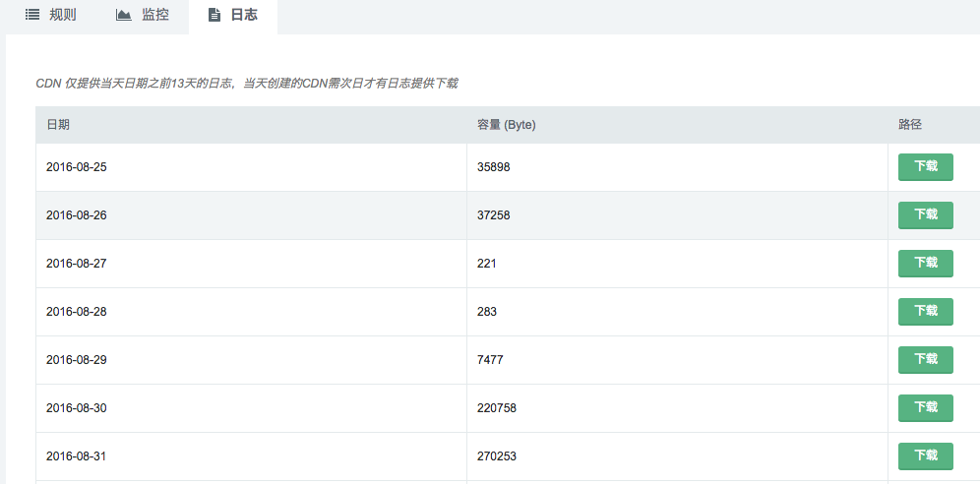Hit the 下载 button for 2016-08-28
The width and height of the screenshot is (980, 484).
[925, 312]
